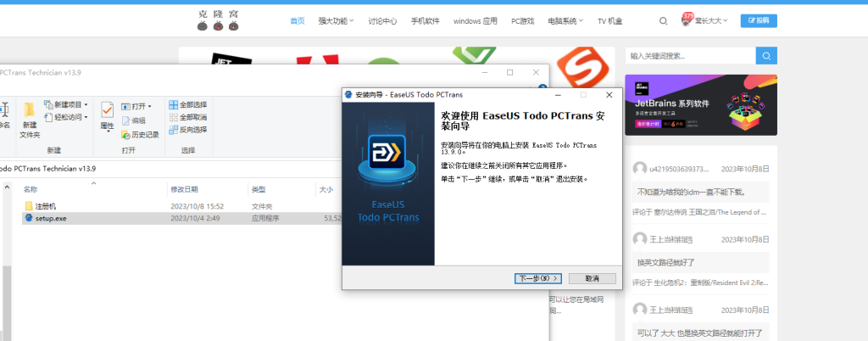Click 取消 in the installer wizard
This screenshot has width=868, height=341.
click(592, 278)
